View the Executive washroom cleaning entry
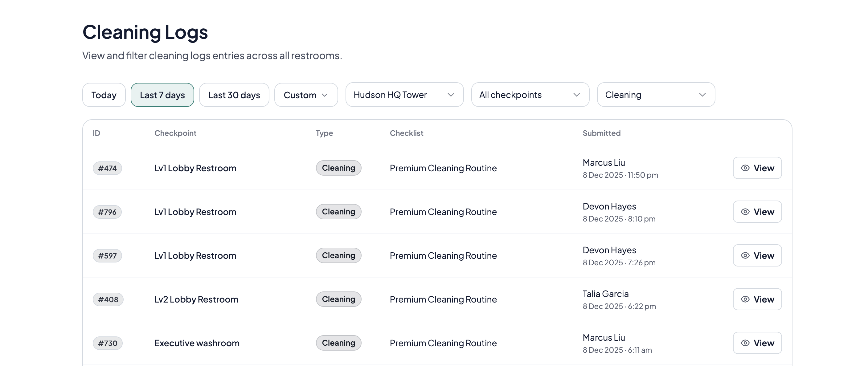Image resolution: width=868 pixels, height=366 pixels. [x=757, y=343]
